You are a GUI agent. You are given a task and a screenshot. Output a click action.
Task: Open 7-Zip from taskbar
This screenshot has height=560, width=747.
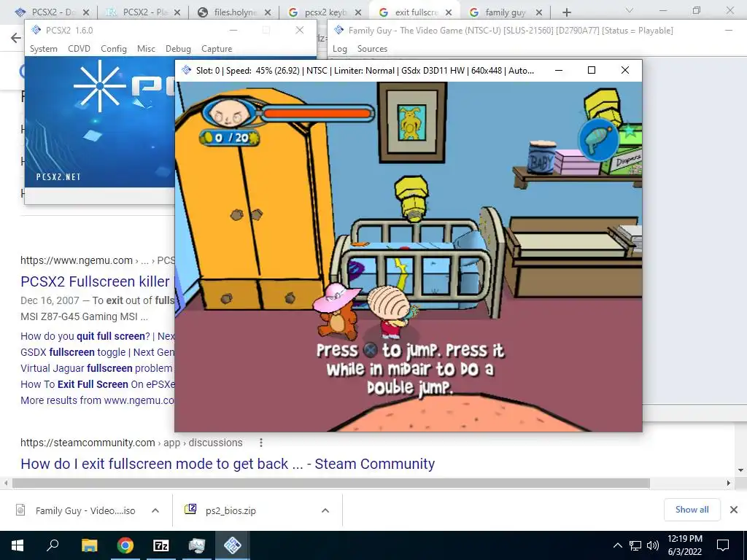tap(161, 545)
